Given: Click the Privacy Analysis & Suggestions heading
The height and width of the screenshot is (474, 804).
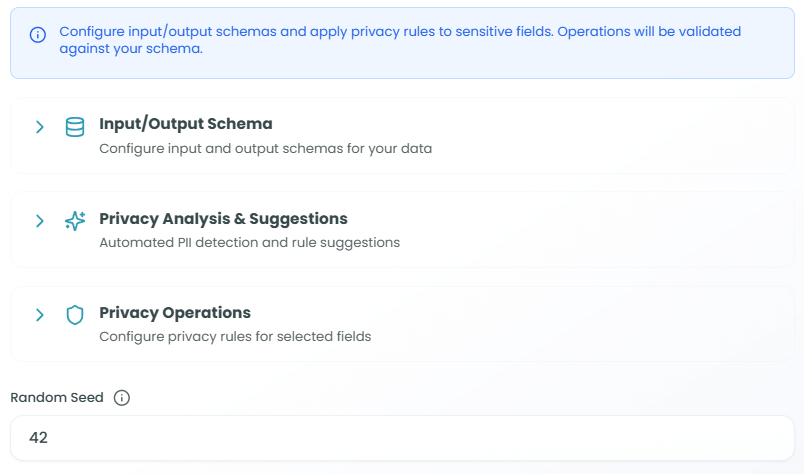Looking at the screenshot, I should click(223, 218).
